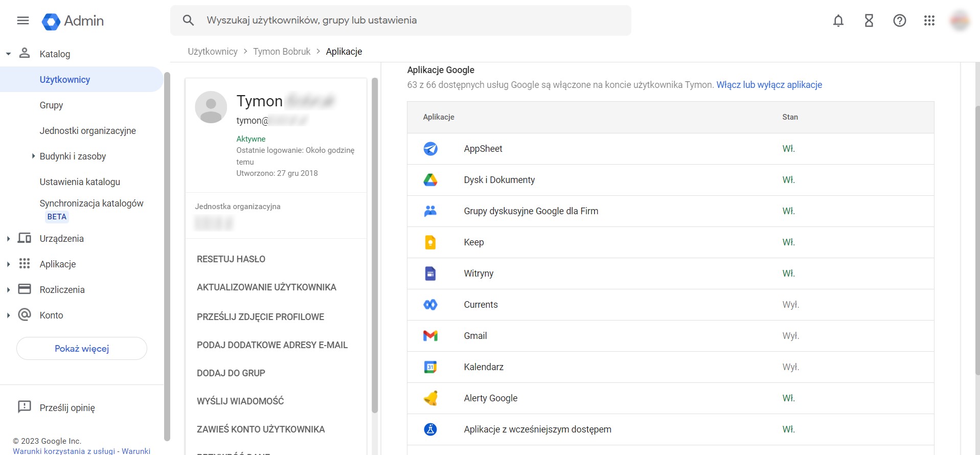The image size is (980, 455).
Task: Click the Rozliczenia card icon
Action: [25, 289]
